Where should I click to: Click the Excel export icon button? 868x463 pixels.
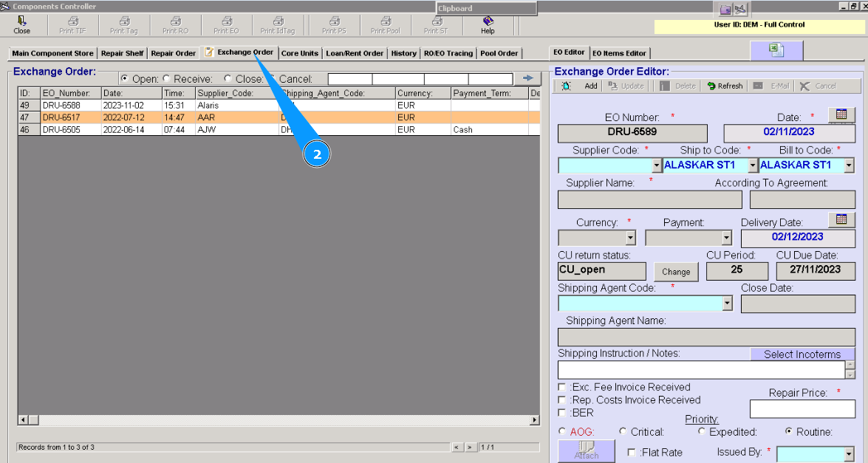point(776,50)
